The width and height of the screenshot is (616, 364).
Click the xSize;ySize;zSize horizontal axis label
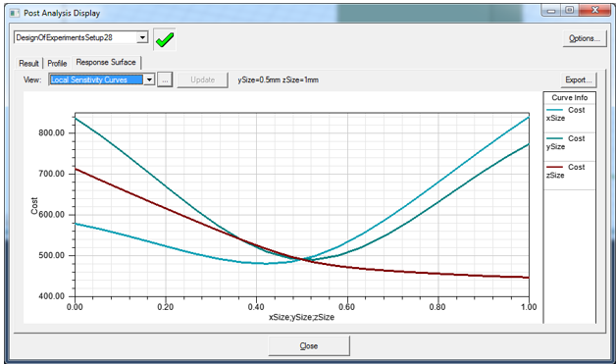pos(302,317)
